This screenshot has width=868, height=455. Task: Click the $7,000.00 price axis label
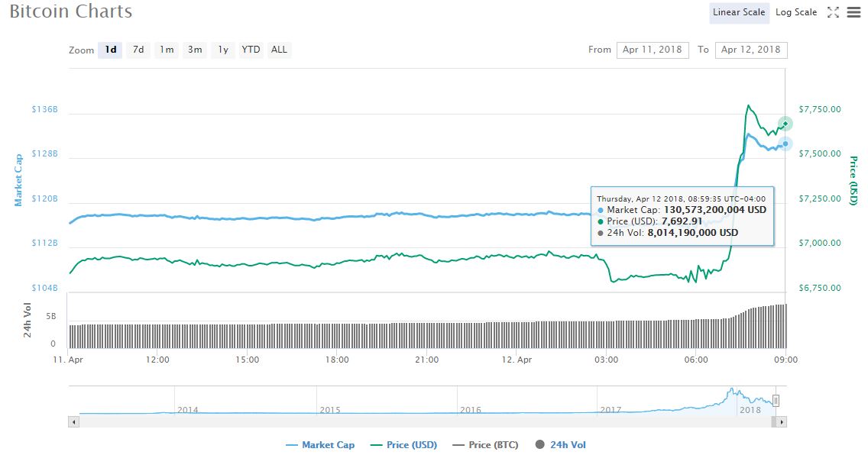click(x=819, y=243)
